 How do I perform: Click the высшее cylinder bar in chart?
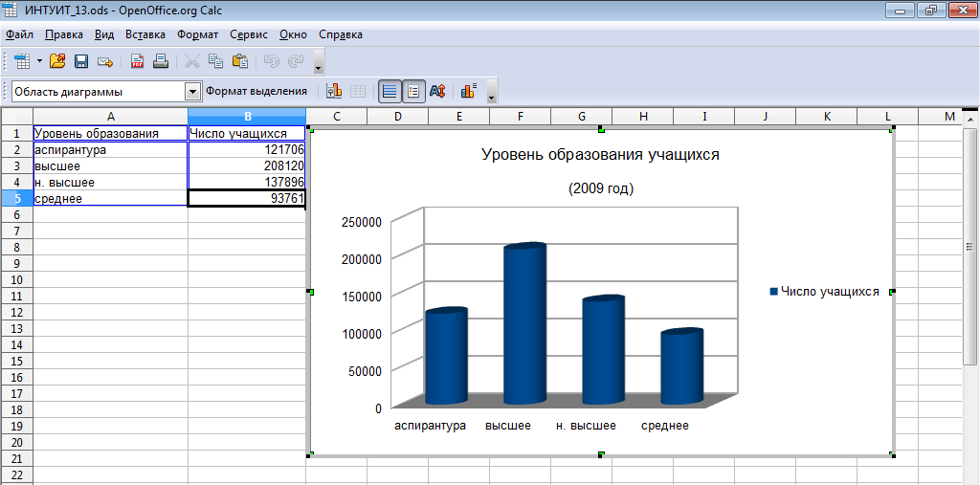click(525, 325)
